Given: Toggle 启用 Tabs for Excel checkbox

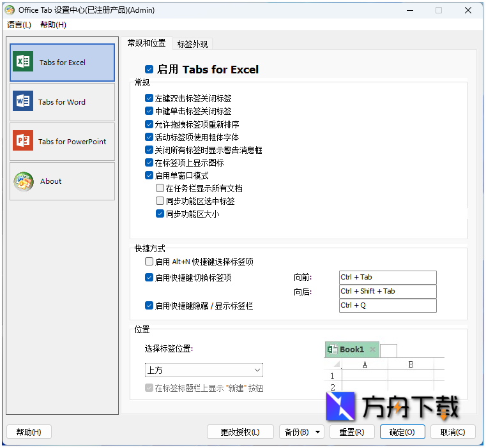Looking at the screenshot, I should pos(149,70).
